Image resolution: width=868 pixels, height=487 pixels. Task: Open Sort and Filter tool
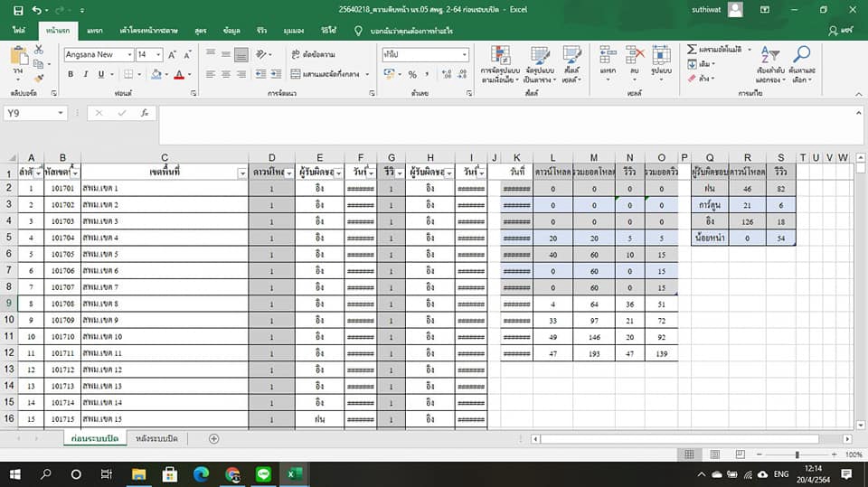coord(769,61)
